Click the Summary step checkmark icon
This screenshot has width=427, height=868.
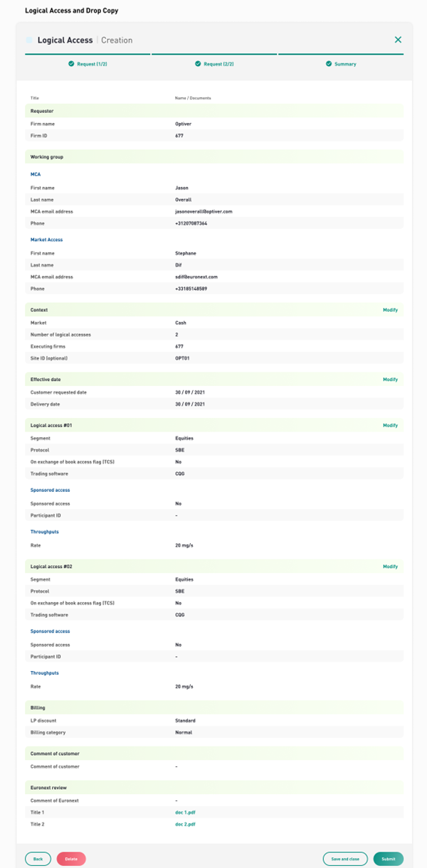point(329,64)
